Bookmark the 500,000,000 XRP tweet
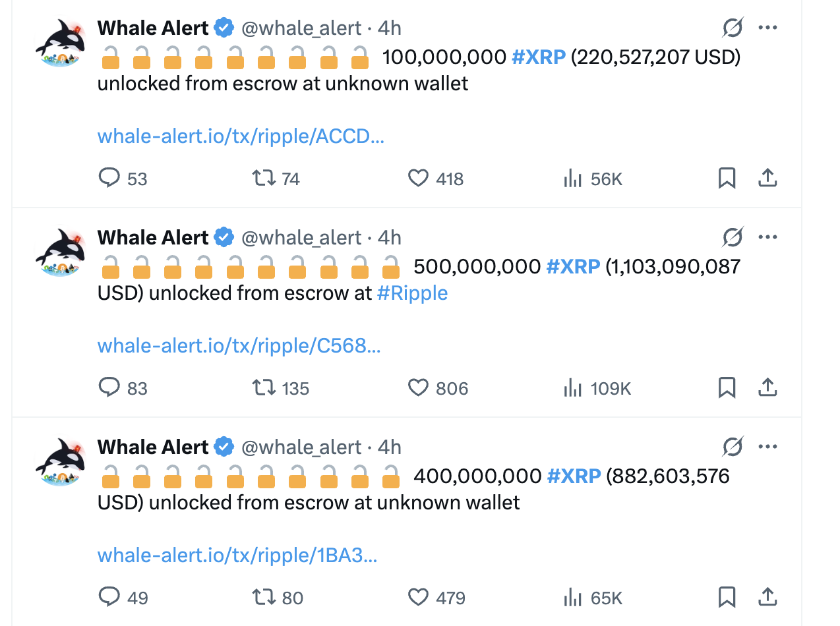The height and width of the screenshot is (626, 840). 727,387
